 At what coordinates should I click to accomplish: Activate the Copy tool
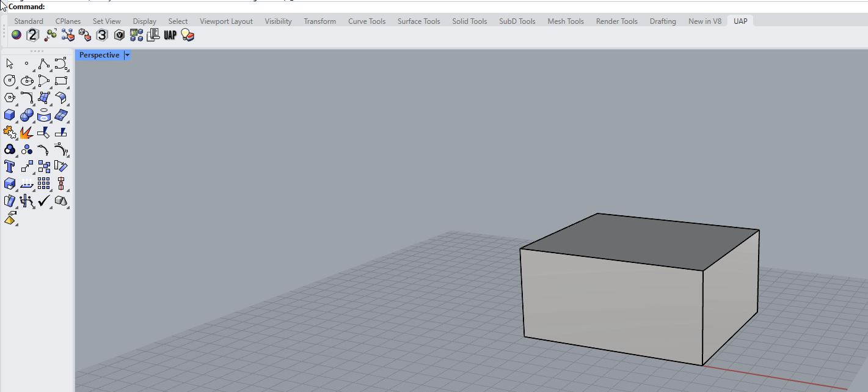[x=44, y=166]
